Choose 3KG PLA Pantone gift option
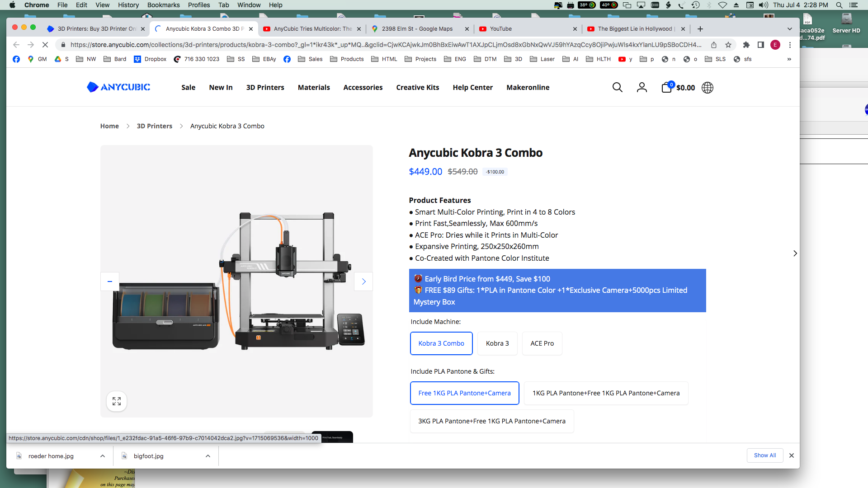Screen dimensions: 868x488 click(491, 421)
